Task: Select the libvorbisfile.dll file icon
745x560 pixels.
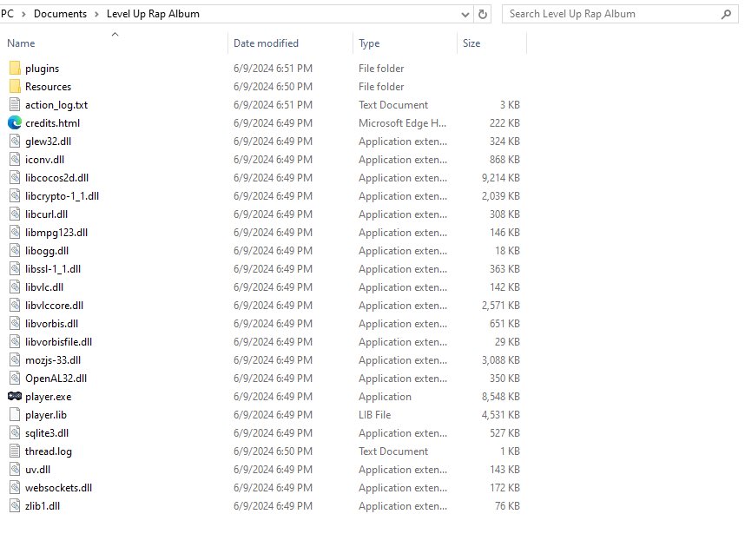Action: [15, 341]
